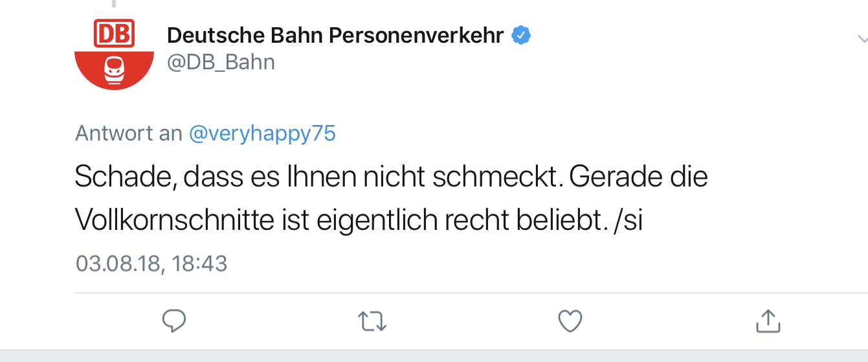Open the @veryhappy75 mention link
The image size is (868, 362).
pyautogui.click(x=262, y=133)
